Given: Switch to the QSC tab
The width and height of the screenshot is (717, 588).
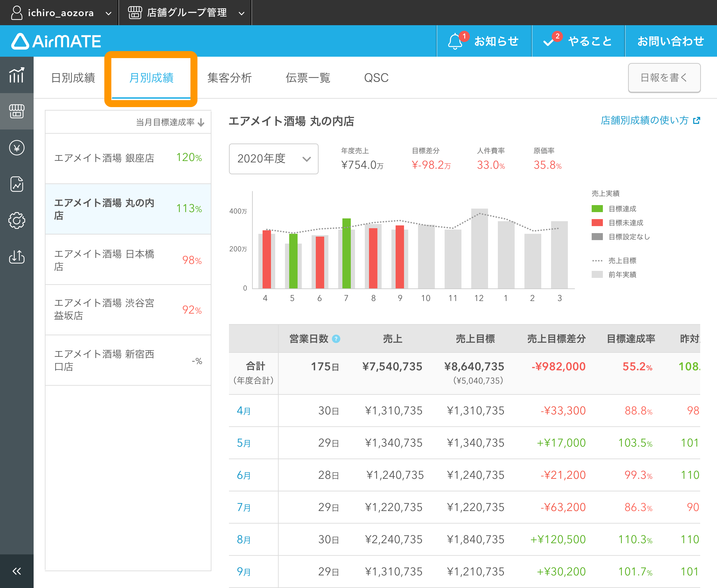Looking at the screenshot, I should coord(376,77).
